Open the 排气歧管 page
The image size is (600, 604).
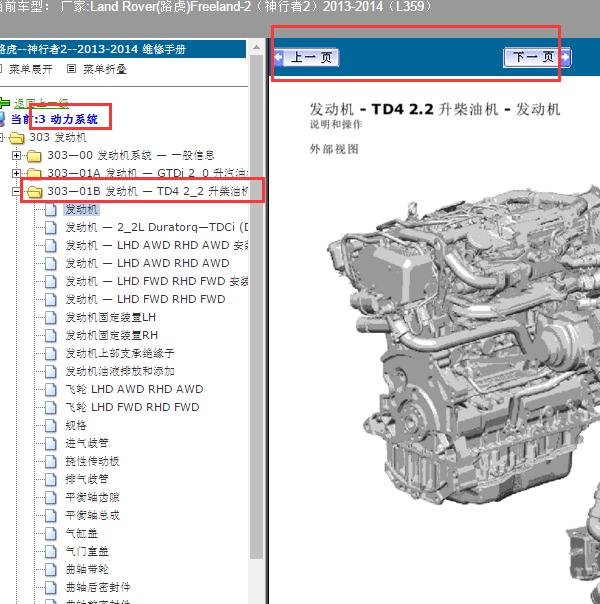(87, 480)
